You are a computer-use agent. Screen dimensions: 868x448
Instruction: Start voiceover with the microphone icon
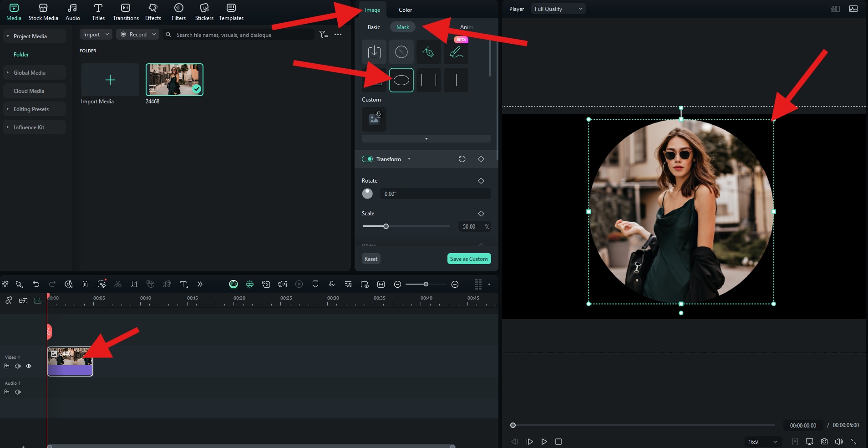click(332, 284)
